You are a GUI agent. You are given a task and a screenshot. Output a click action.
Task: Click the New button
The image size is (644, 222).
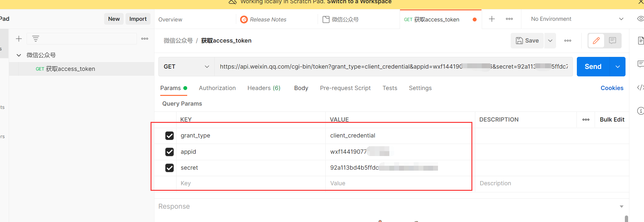(x=114, y=19)
